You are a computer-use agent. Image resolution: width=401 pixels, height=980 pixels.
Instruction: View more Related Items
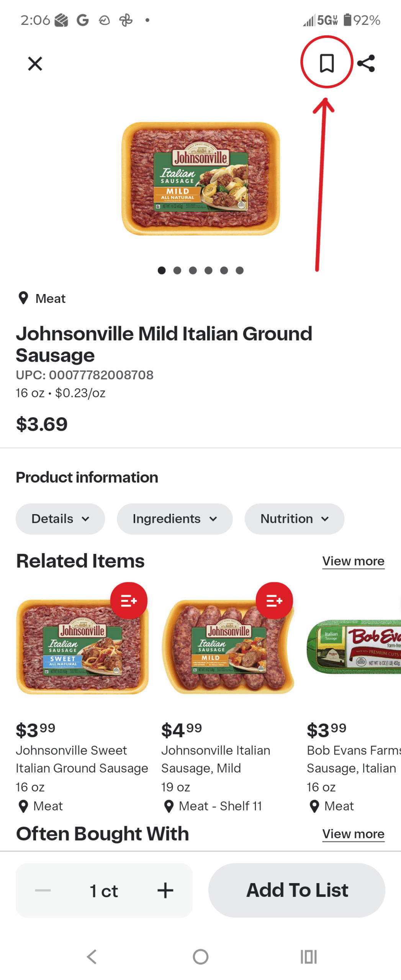coord(353,561)
